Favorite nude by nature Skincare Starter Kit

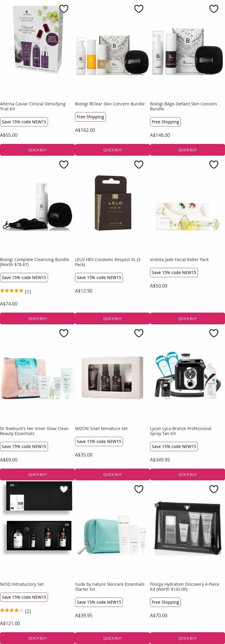pyautogui.click(x=139, y=489)
